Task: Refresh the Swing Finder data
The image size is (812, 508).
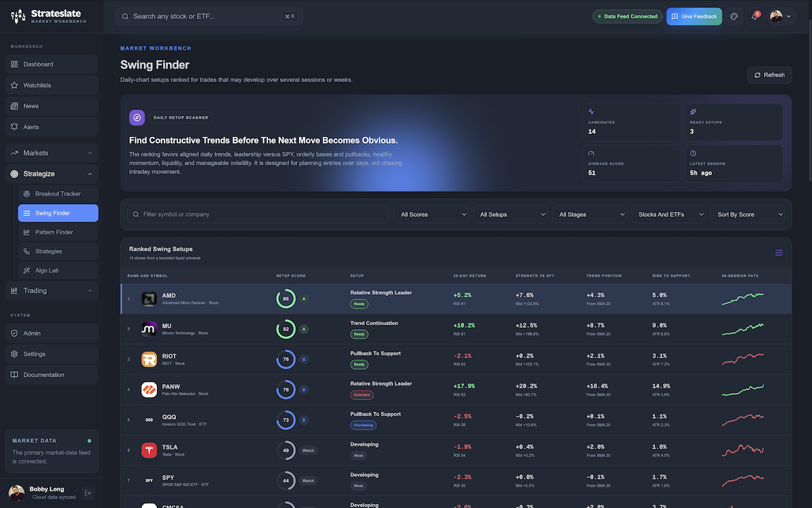Action: (769, 75)
